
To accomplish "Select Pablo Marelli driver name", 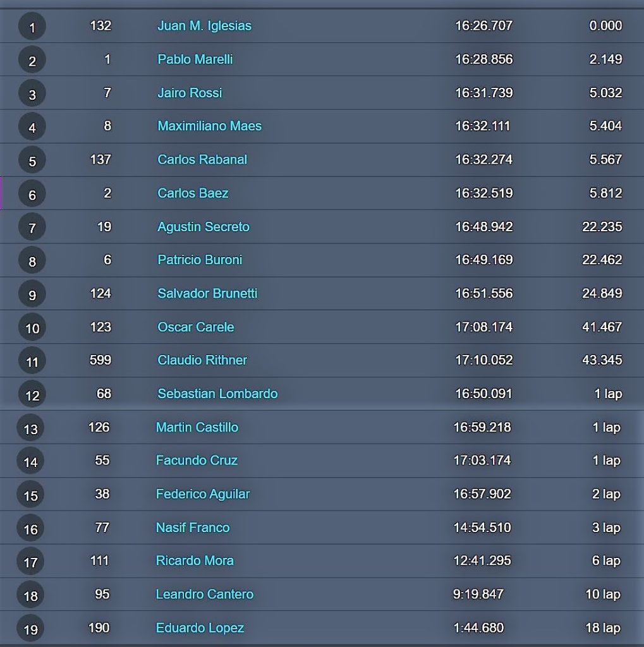I will coord(195,59).
